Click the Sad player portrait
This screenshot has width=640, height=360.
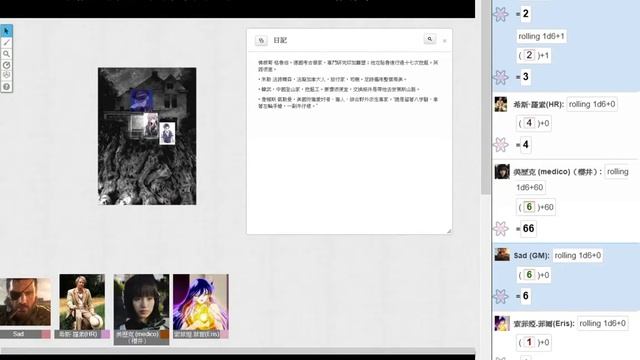[25, 302]
